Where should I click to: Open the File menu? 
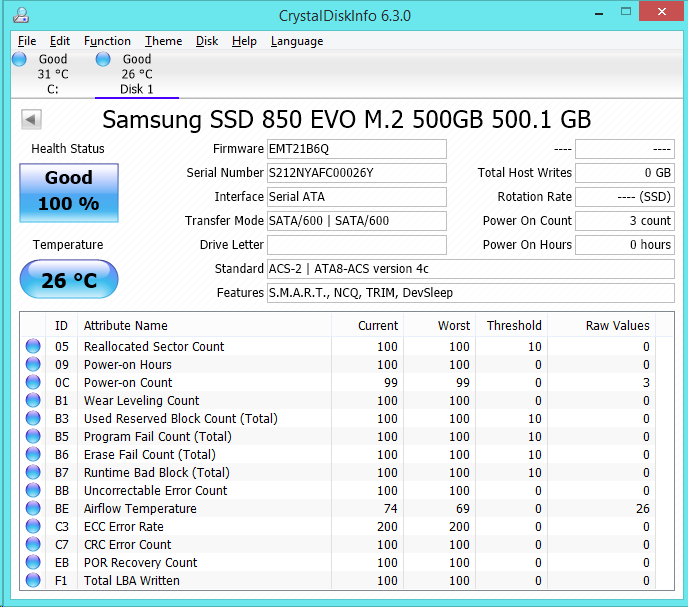coord(27,41)
